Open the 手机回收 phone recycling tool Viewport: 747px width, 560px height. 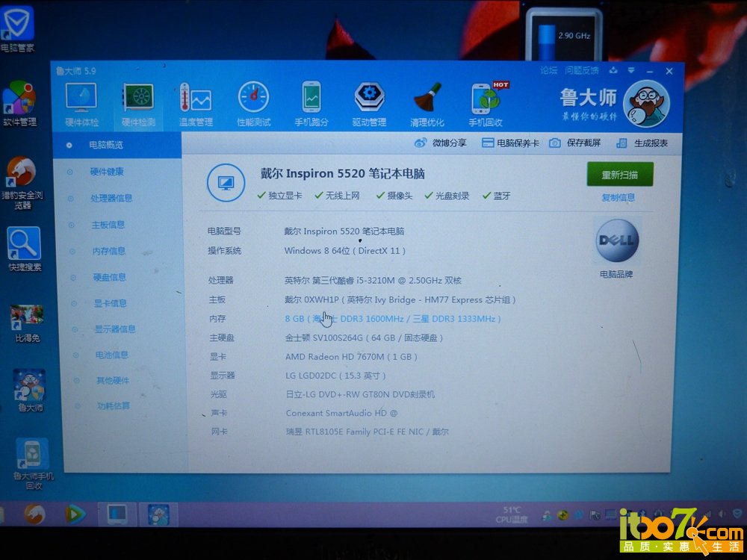486,105
